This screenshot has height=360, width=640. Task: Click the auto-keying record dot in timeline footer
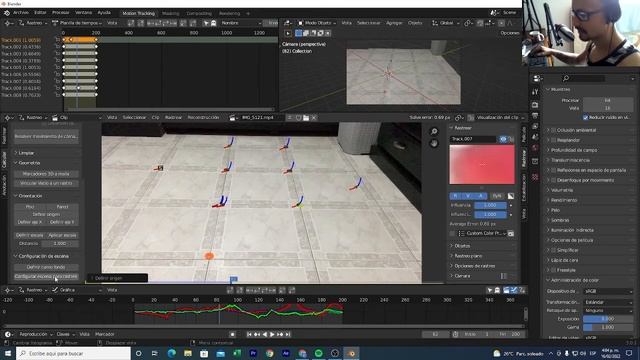click(x=232, y=334)
